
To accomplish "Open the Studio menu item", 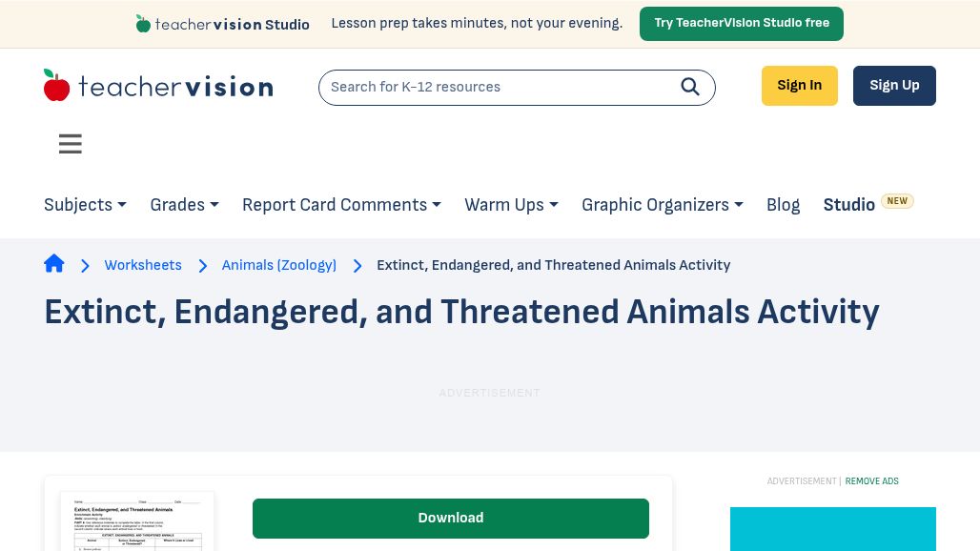I will click(x=848, y=205).
